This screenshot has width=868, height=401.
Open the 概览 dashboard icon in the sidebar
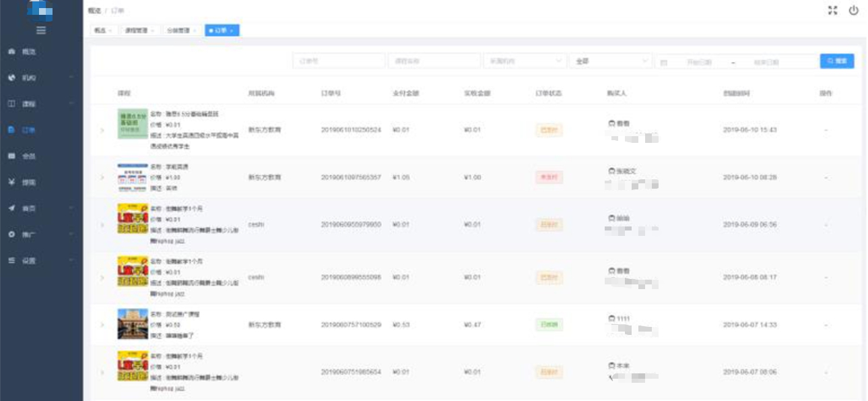[x=12, y=52]
